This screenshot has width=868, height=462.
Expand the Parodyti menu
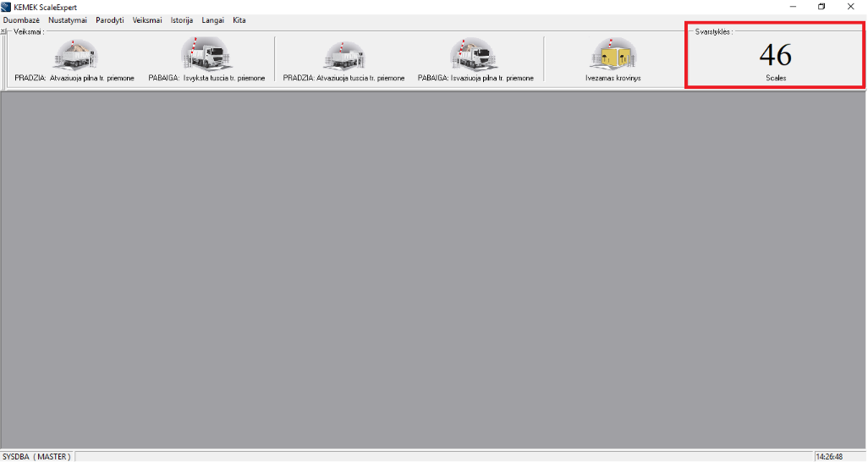pyautogui.click(x=109, y=20)
